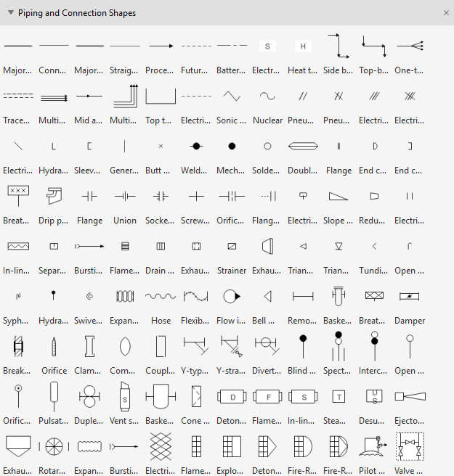Screen dimensions: 454x476
Task: Select the Sonic signal zigzag shape
Action: [x=232, y=97]
